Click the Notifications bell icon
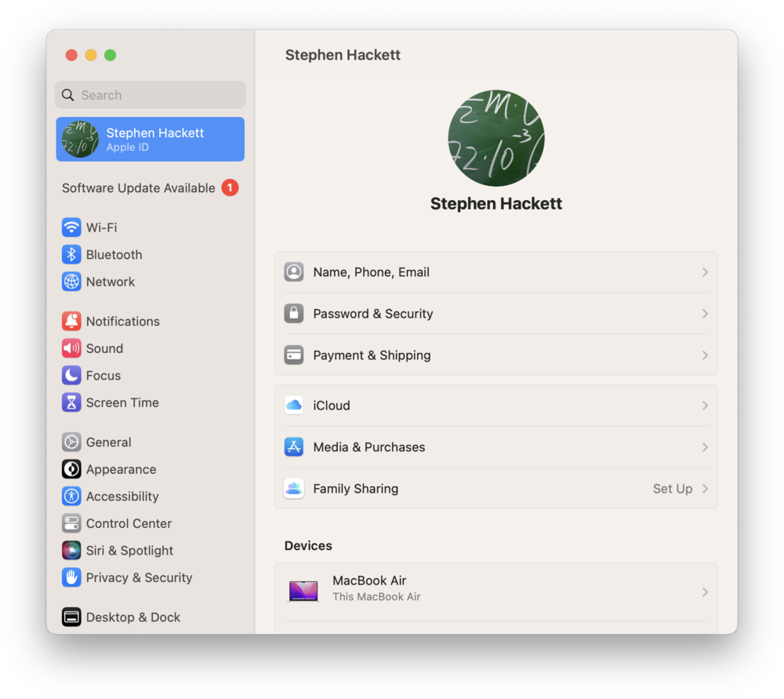Image resolution: width=784 pixels, height=699 pixels. pos(71,321)
